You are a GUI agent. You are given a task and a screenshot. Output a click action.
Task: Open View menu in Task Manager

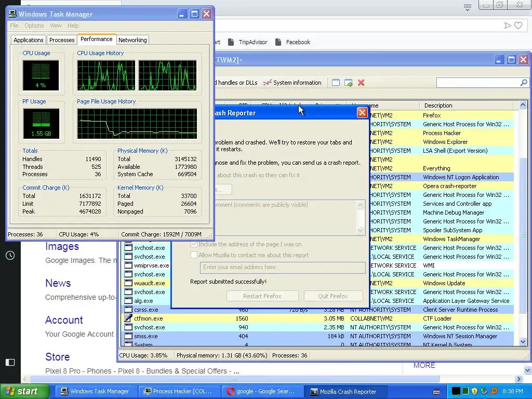[56, 25]
